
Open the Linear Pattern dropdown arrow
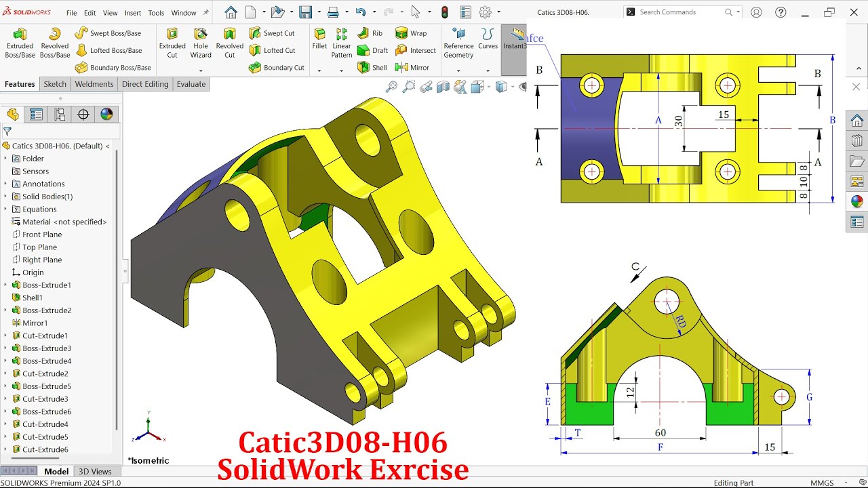coord(341,70)
